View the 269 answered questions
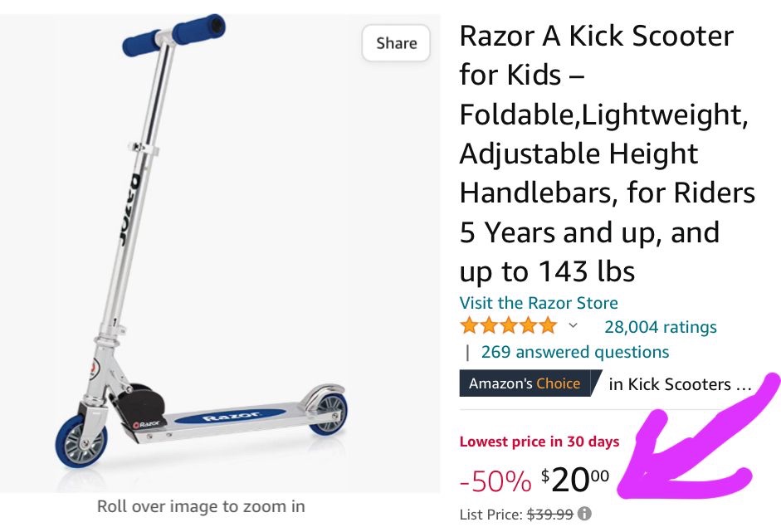This screenshot has height=532, width=781. click(x=574, y=352)
